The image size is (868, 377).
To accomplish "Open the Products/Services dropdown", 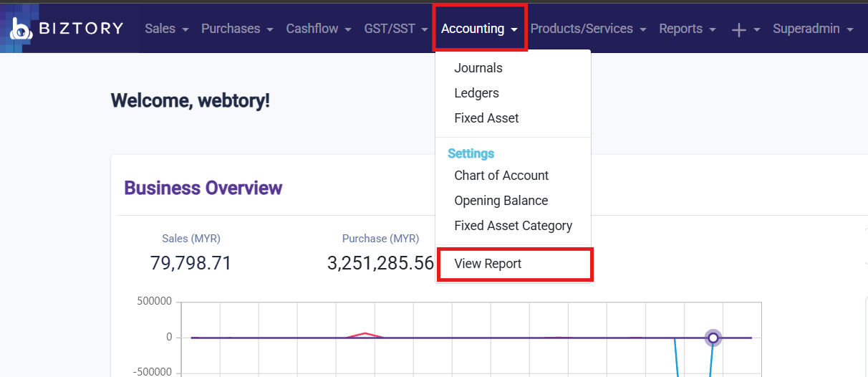I will tap(588, 29).
